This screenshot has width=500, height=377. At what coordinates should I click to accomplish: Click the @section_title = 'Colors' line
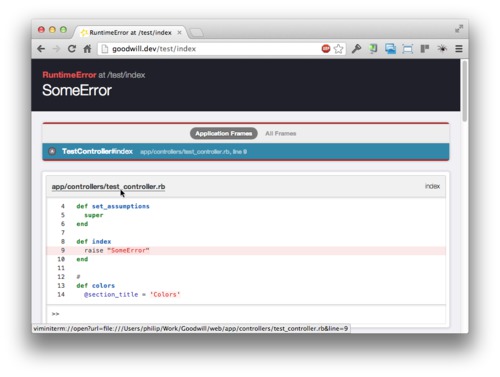click(x=132, y=295)
